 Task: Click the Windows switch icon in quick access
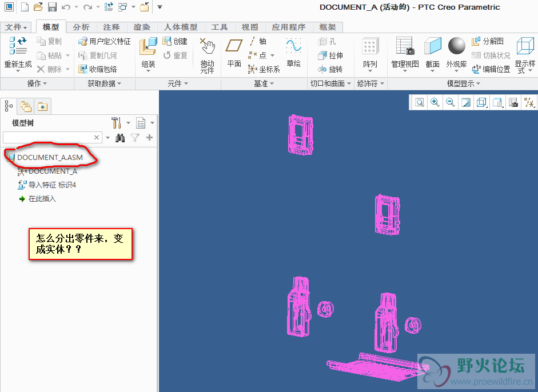click(122, 7)
